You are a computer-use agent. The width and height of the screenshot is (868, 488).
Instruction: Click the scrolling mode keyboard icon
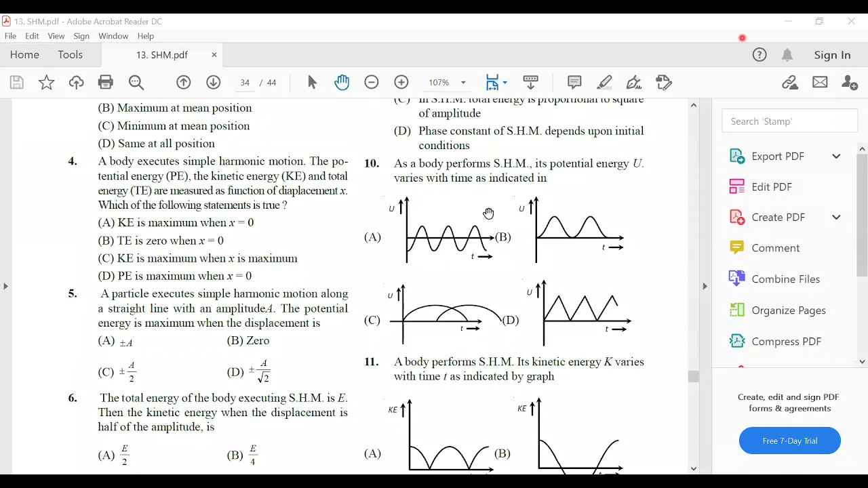(531, 83)
